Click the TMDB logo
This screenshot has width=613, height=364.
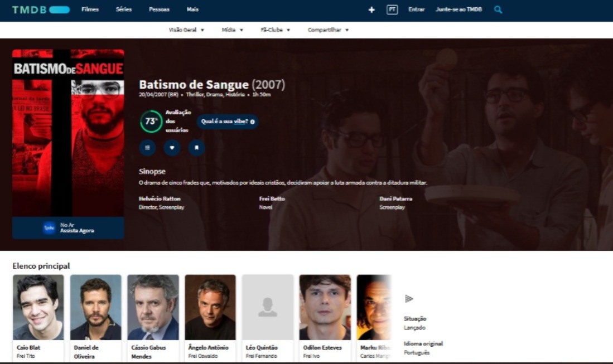(x=40, y=9)
